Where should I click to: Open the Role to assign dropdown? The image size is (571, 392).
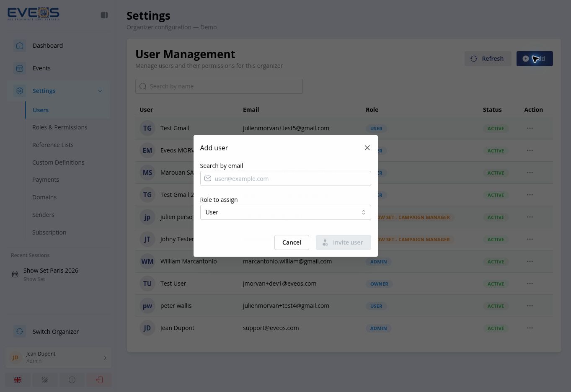[286, 212]
